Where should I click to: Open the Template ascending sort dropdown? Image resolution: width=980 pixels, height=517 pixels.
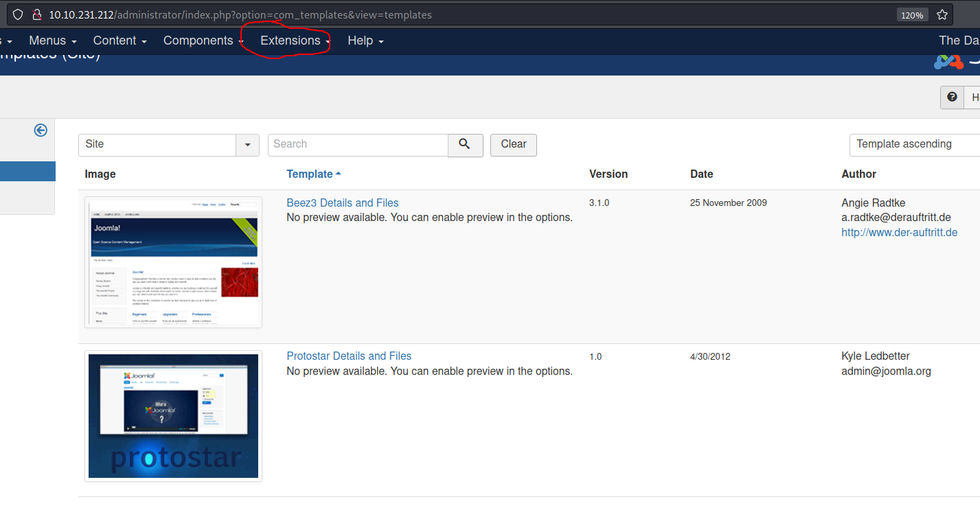[x=915, y=144]
